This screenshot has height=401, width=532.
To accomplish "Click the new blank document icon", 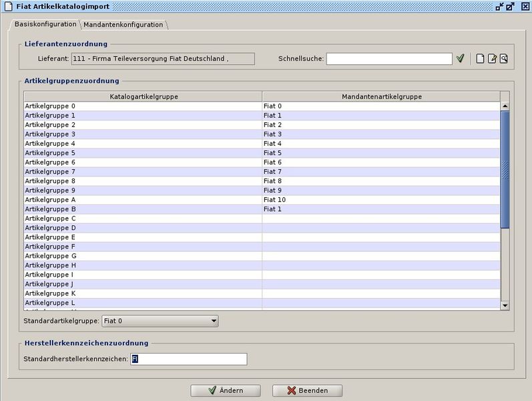I will click(479, 59).
